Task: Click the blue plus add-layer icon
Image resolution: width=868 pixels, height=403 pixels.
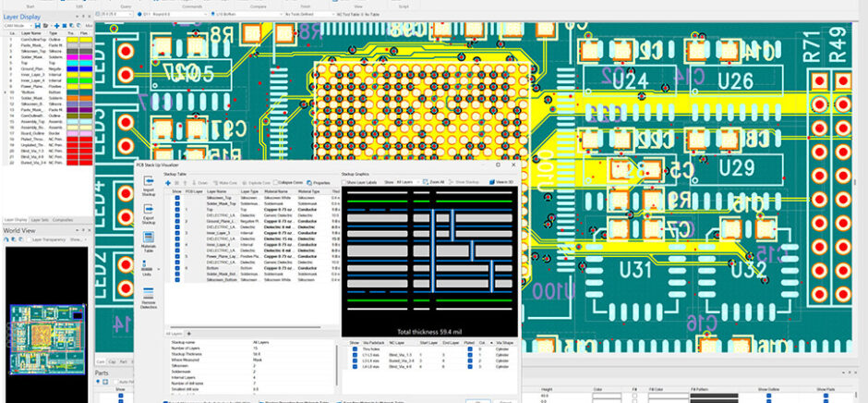Action: pos(168,183)
